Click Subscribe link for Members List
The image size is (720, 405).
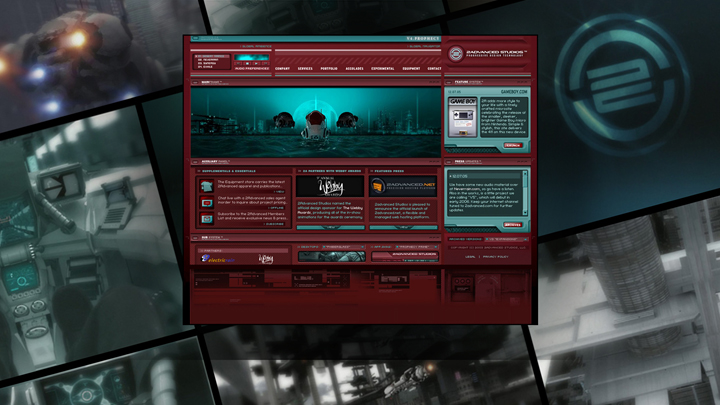click(274, 224)
